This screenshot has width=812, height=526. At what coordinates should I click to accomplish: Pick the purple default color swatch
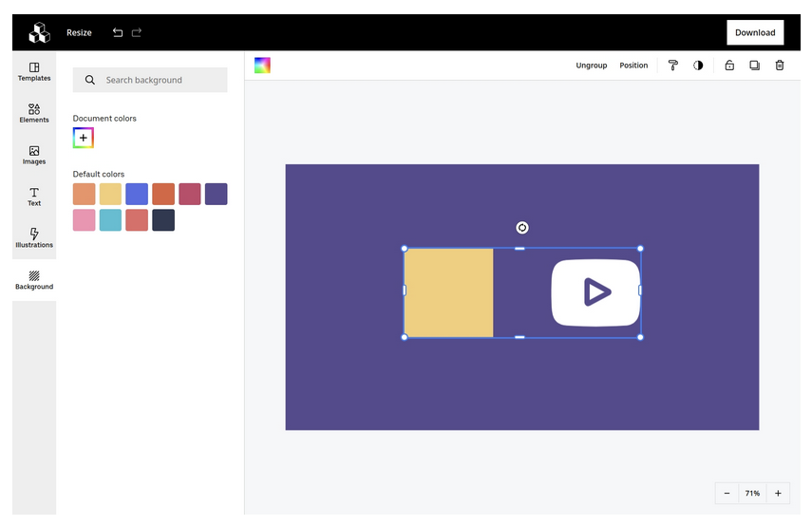pos(216,194)
